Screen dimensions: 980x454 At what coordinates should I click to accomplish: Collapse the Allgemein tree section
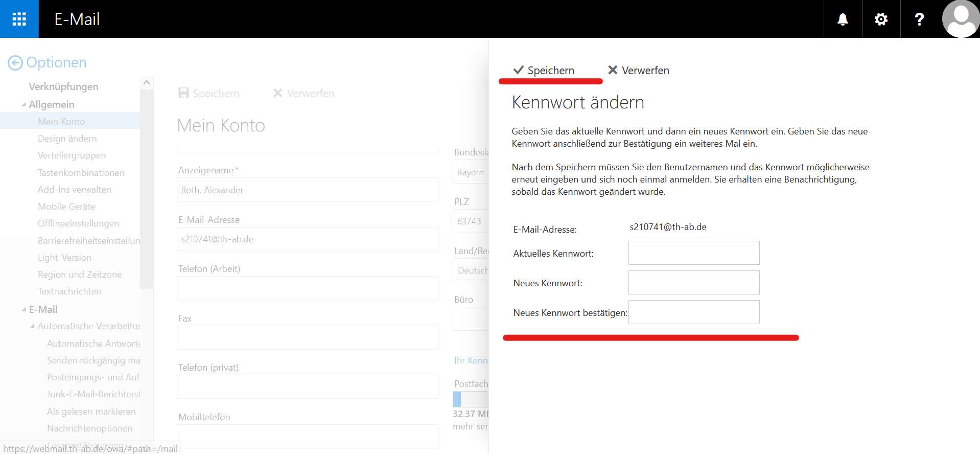click(24, 104)
